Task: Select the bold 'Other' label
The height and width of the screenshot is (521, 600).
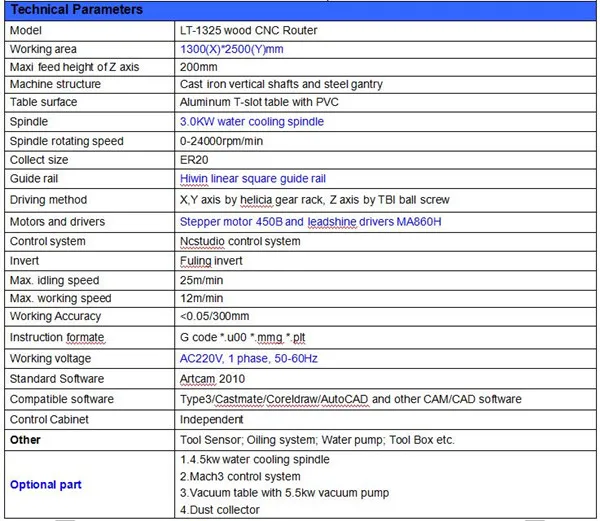Action: pyautogui.click(x=25, y=440)
